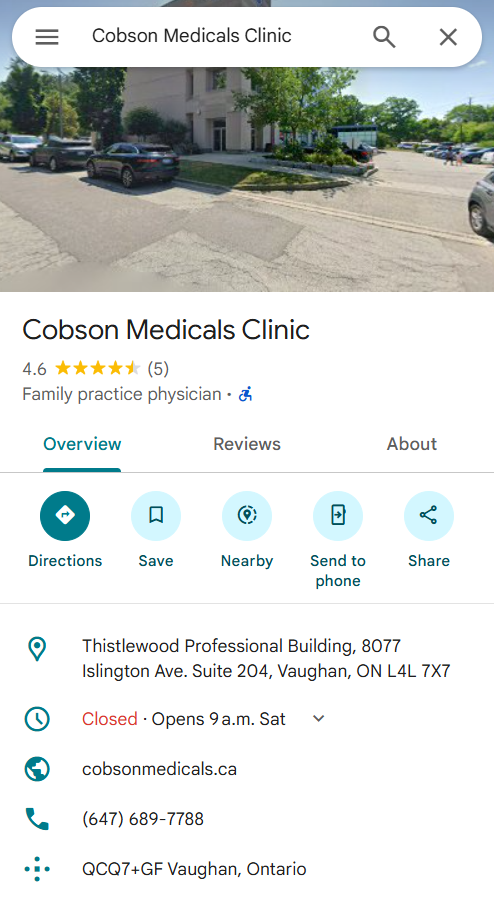Switch to the Reviews tab
The image size is (494, 898).
coord(247,444)
